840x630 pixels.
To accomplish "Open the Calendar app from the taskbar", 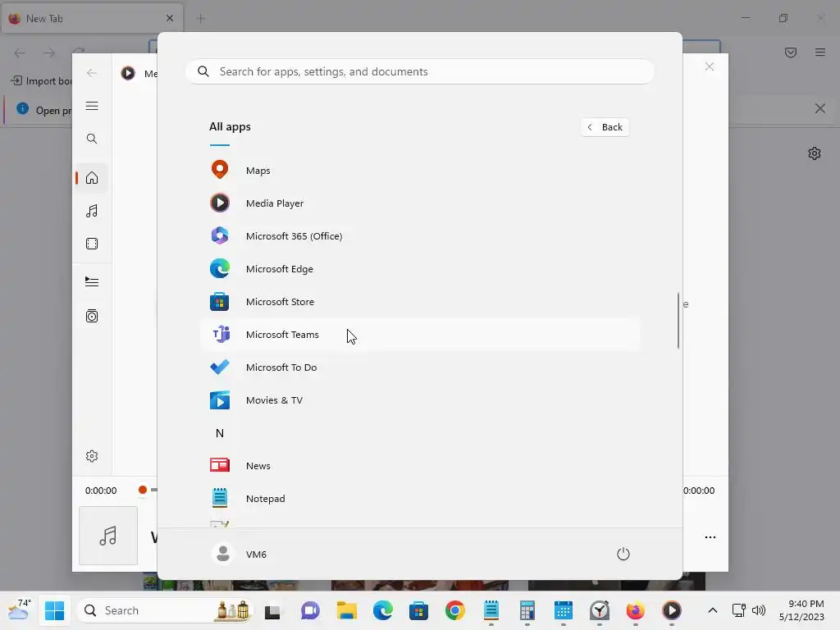I will click(x=563, y=610).
